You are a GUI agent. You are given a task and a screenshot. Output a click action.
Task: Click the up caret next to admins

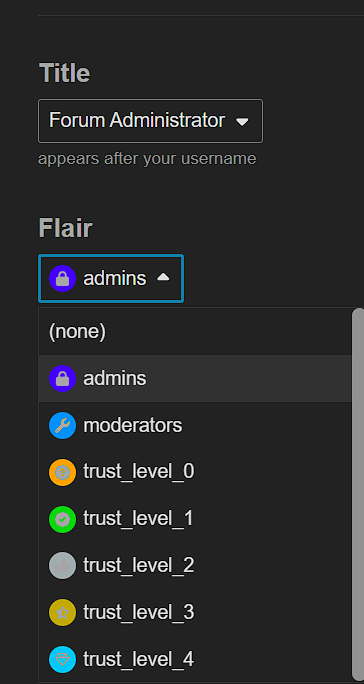(163, 277)
